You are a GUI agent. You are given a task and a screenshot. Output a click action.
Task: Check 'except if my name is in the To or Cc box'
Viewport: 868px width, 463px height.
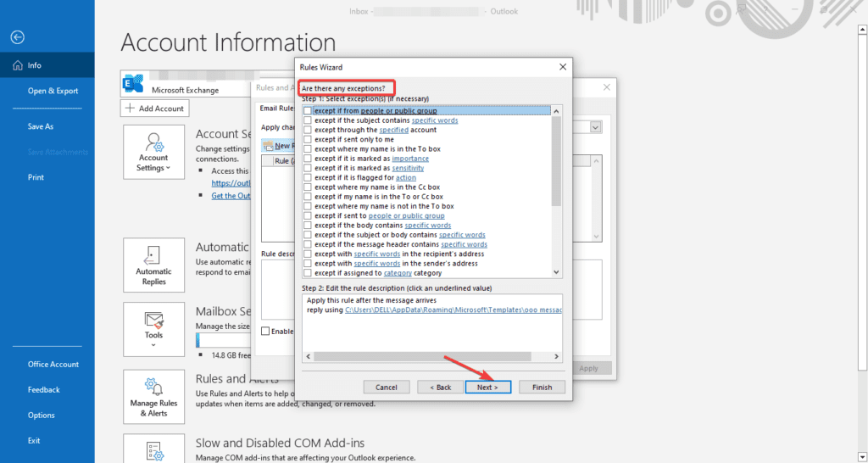(x=307, y=197)
